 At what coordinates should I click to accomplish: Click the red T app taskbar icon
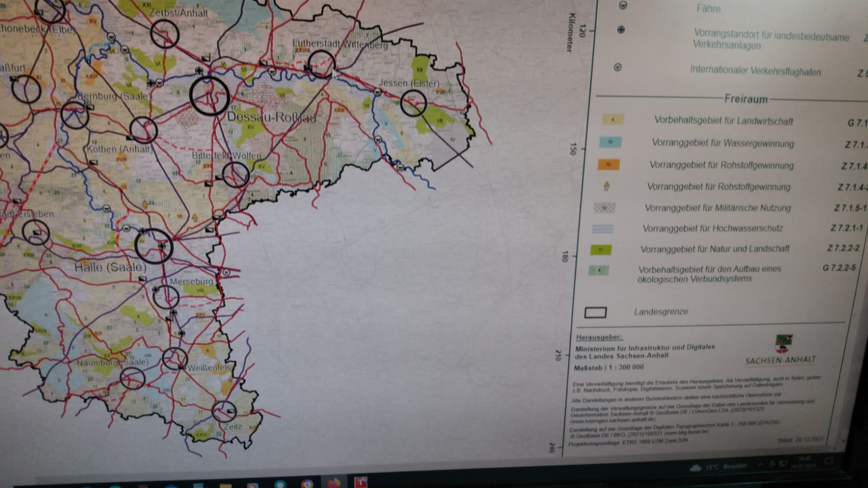(361, 481)
